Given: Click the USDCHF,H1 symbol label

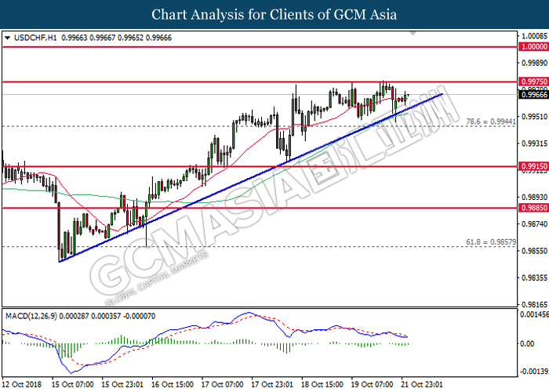Looking at the screenshot, I should tap(35, 38).
